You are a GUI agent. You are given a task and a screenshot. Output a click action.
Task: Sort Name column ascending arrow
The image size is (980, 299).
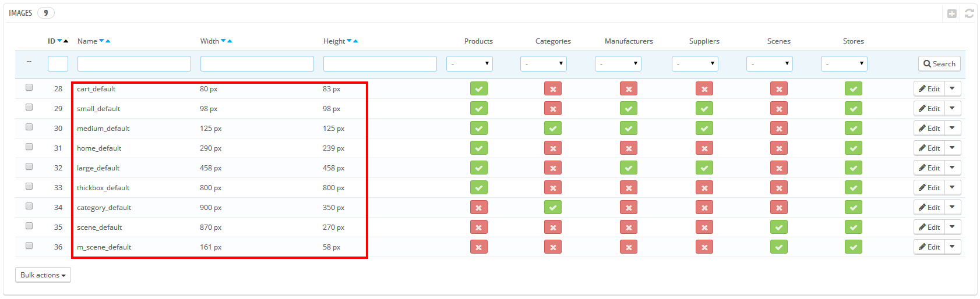point(108,41)
